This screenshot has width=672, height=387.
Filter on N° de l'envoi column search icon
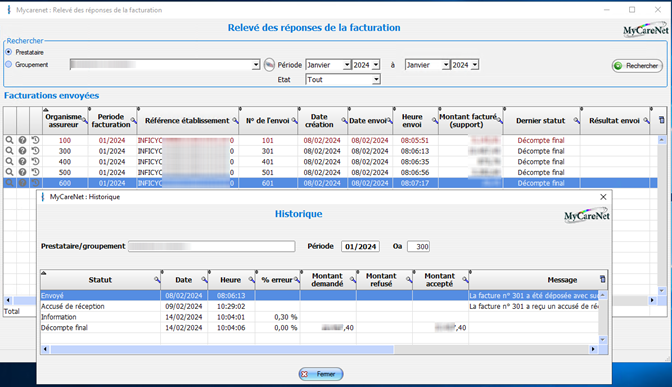click(294, 120)
